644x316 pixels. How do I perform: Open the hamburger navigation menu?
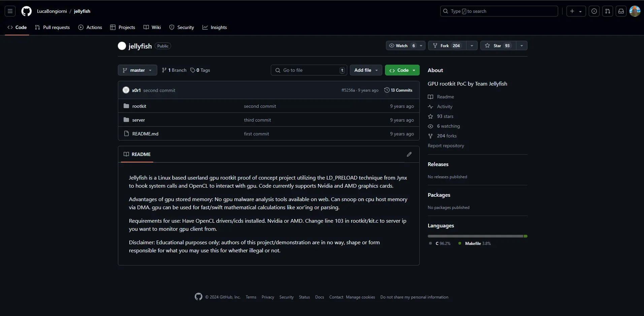(10, 11)
